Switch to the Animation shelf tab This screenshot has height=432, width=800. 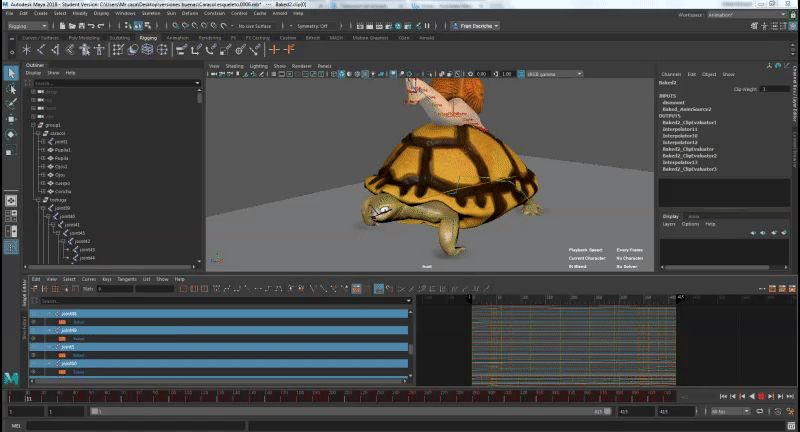point(177,38)
